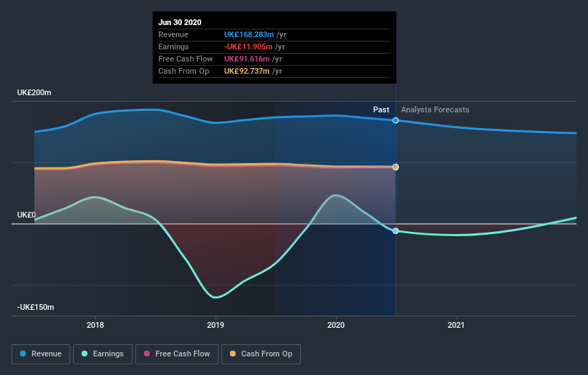Screen dimensions: 588x375
Task: Select the 2018 x-axis label
Action: [95, 325]
